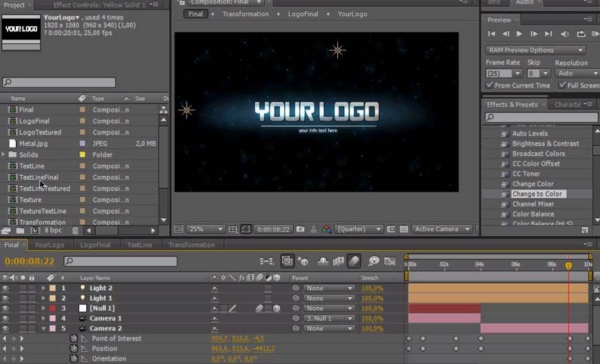Create a new folder in Project panel
Screen dimensions: 600x364
(20, 230)
